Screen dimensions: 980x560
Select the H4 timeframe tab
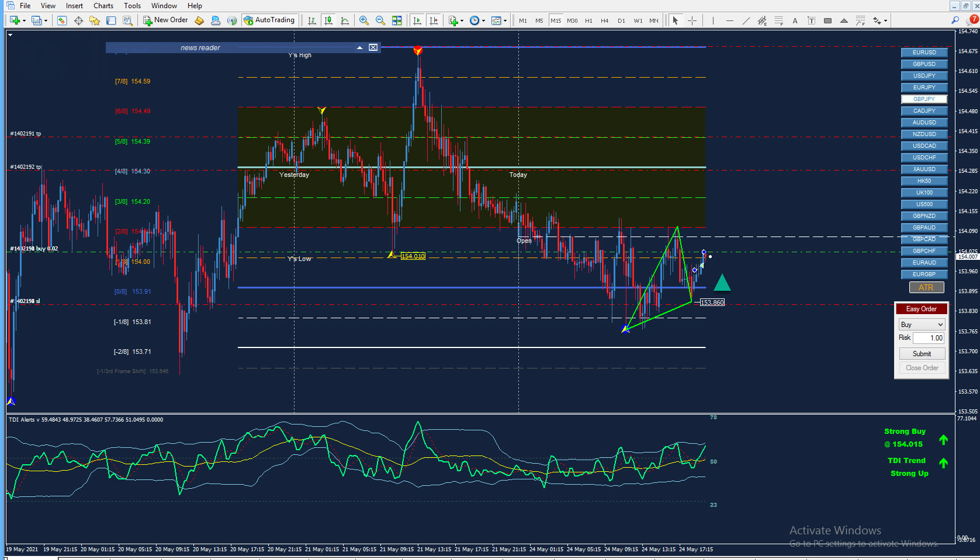605,20
